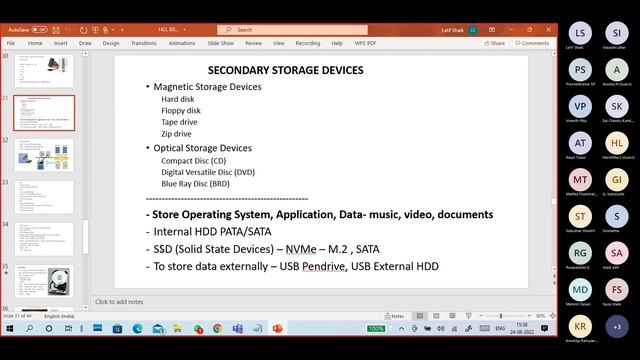Click the Touch/Mouse mode icon

(106, 30)
